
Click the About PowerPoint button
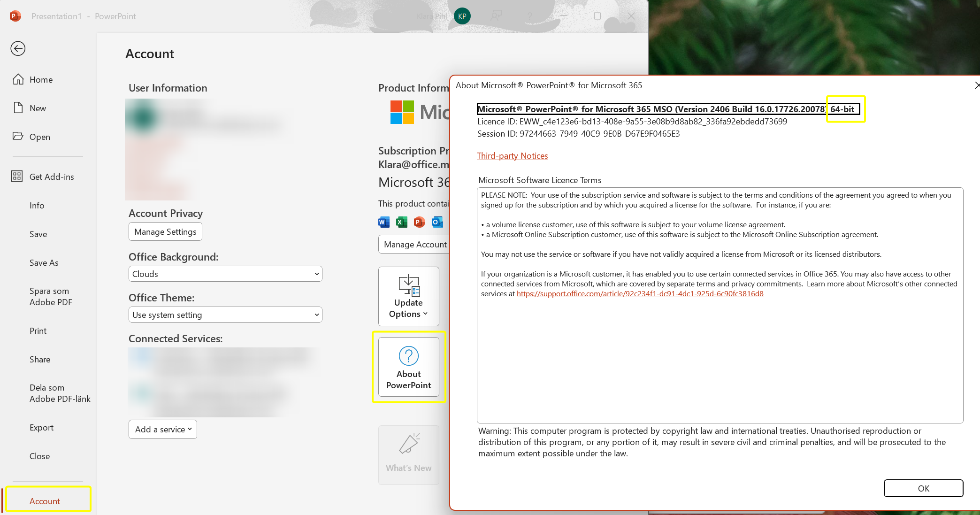click(x=408, y=367)
